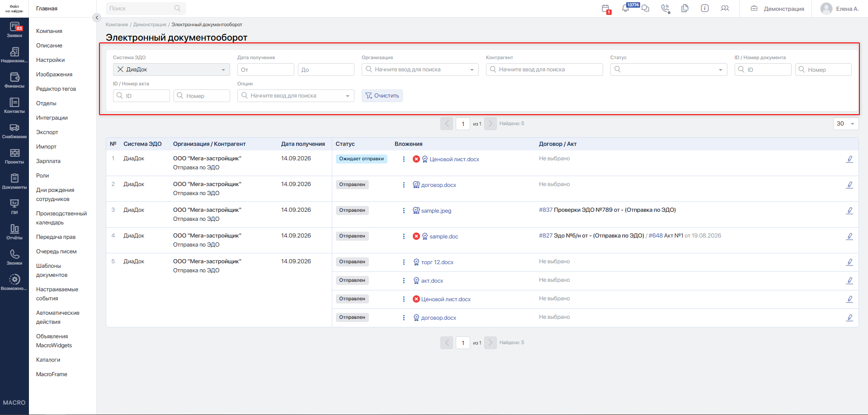Click the Дата получения От field
The width and height of the screenshot is (868, 415).
point(266,70)
